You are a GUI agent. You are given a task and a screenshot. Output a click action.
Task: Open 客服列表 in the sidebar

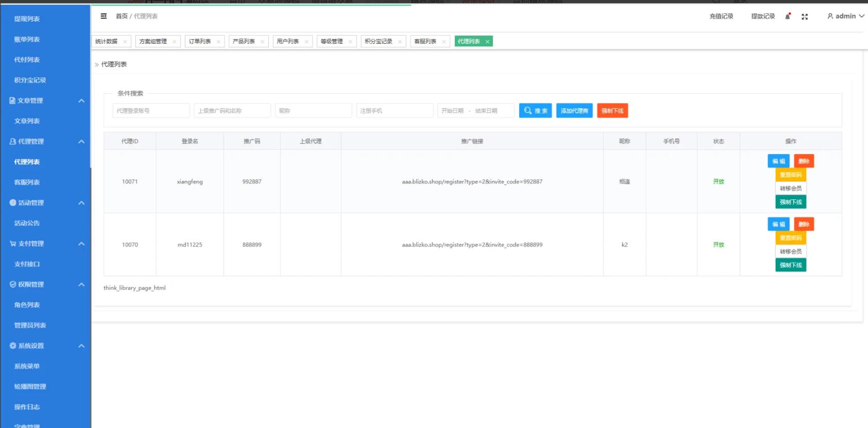click(27, 182)
